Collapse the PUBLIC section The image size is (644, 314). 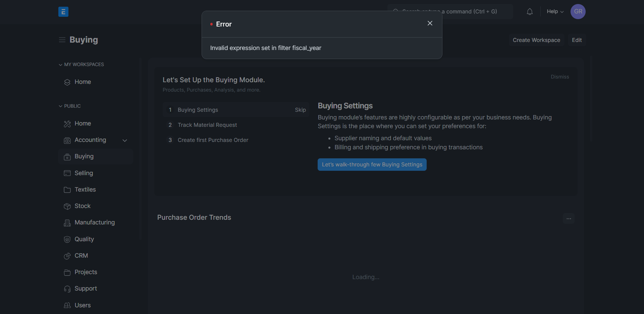click(70, 106)
